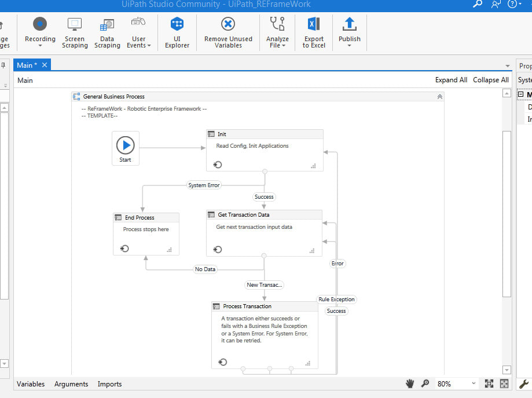Open the tab list dropdown arrow
532x398 pixels.
click(508, 66)
